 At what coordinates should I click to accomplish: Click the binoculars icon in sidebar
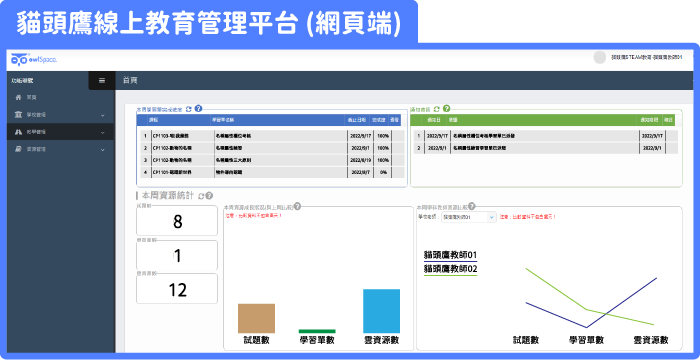pos(18,132)
